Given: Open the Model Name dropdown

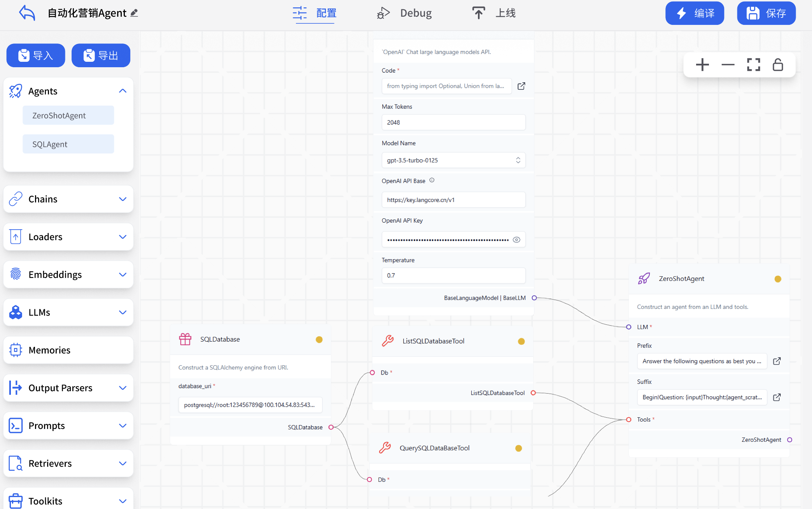Looking at the screenshot, I should coord(453,160).
